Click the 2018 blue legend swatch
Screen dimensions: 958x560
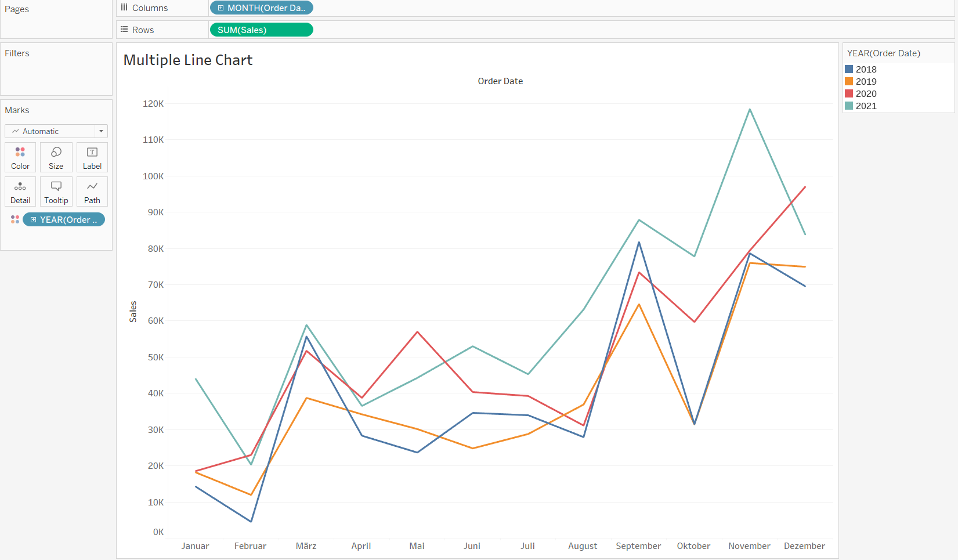pyautogui.click(x=849, y=69)
